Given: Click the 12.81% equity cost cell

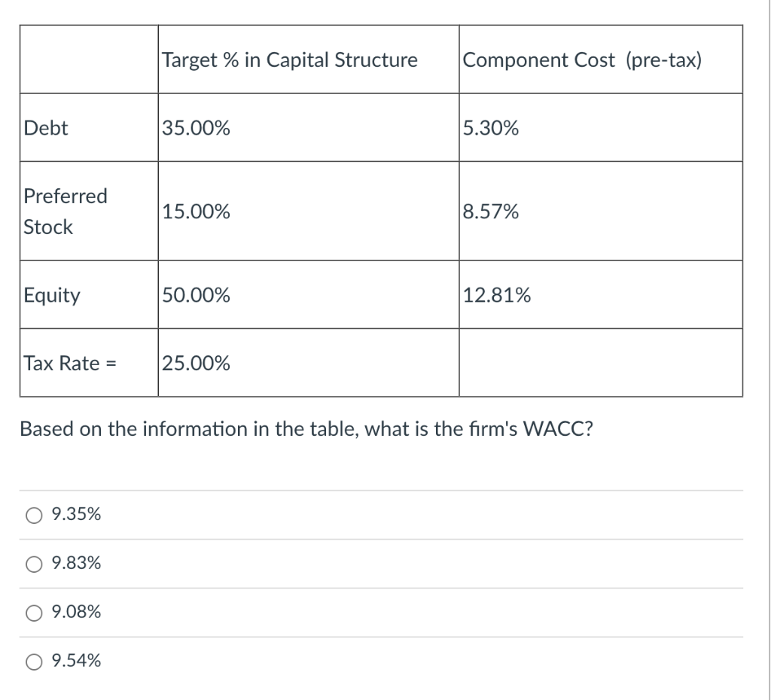Looking at the screenshot, I should point(497,295).
